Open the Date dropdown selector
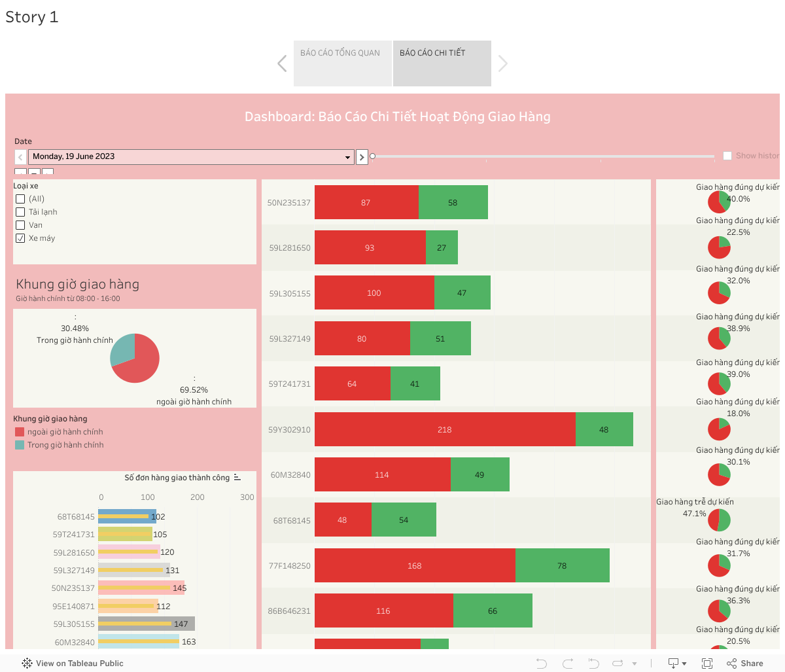The image size is (785, 672). 347,157
